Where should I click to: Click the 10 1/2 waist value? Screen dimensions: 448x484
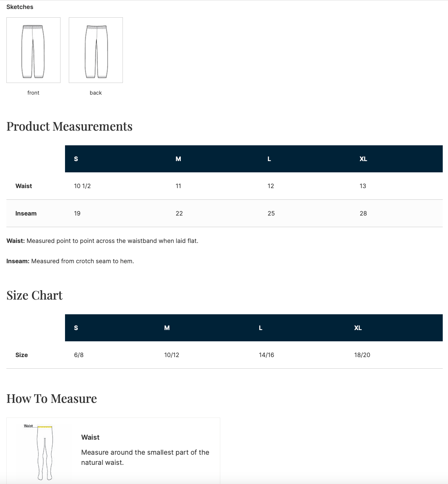coord(82,186)
